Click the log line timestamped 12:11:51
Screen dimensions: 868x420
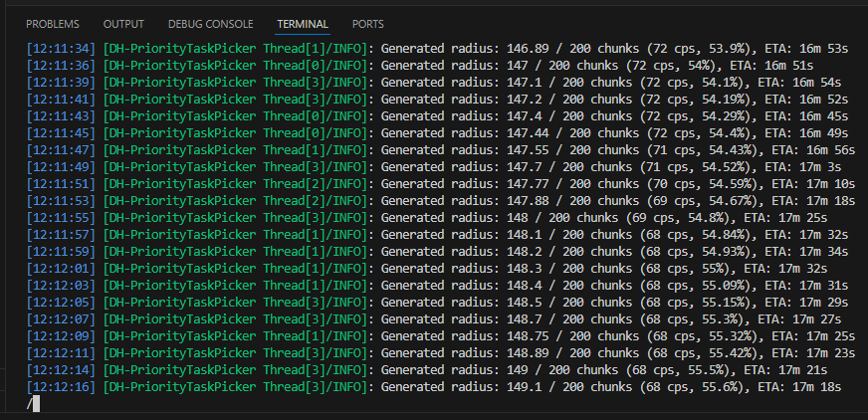click(x=441, y=184)
